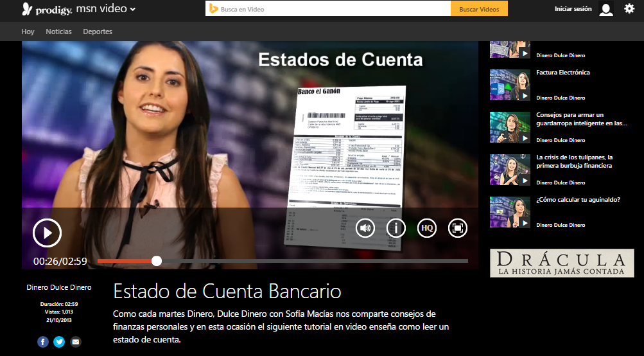Click the Busca en Video search field

point(334,9)
